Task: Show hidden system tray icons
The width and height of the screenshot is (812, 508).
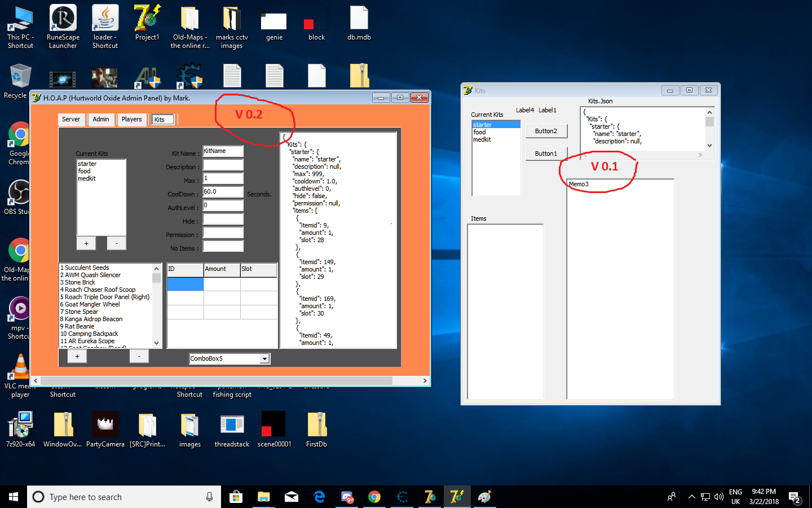Action: point(691,497)
